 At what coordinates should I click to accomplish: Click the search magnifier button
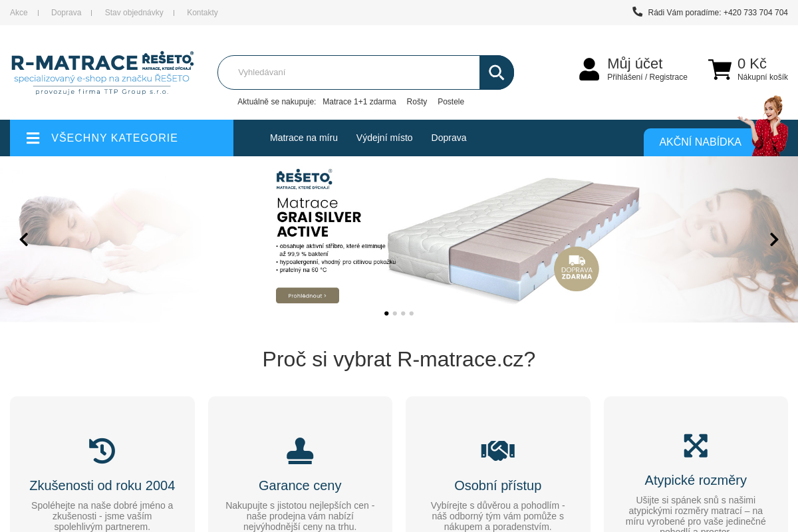(496, 72)
